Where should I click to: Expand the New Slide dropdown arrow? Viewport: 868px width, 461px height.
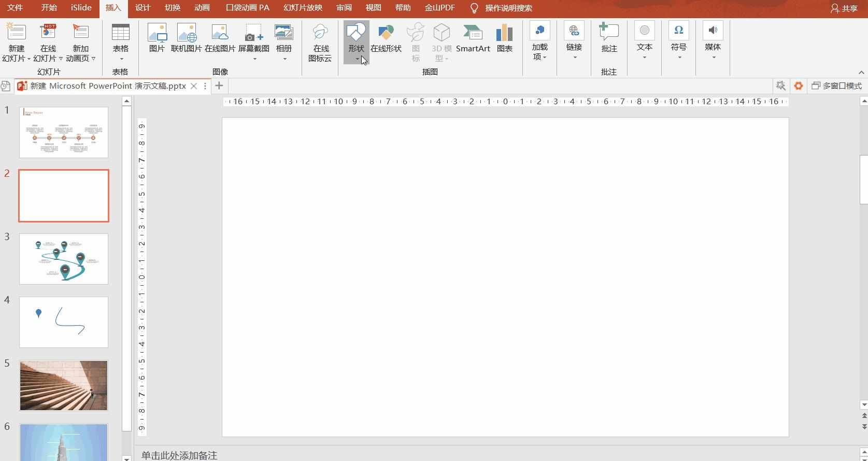click(29, 59)
